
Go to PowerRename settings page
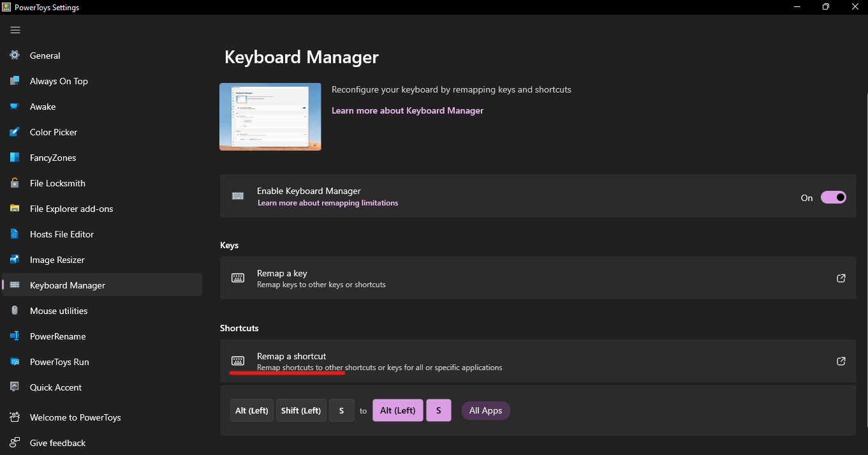[x=57, y=336]
